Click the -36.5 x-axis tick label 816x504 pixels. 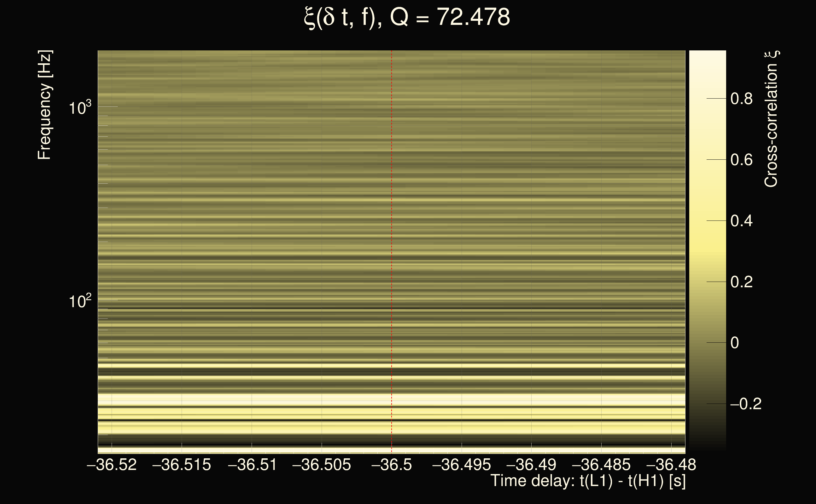pos(392,465)
